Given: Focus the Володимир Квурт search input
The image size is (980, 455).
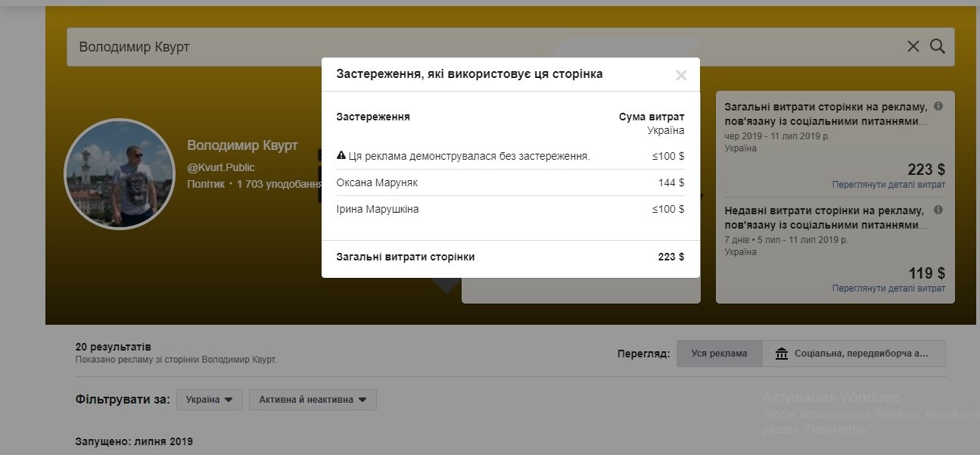Looking at the screenshot, I should 484,47.
